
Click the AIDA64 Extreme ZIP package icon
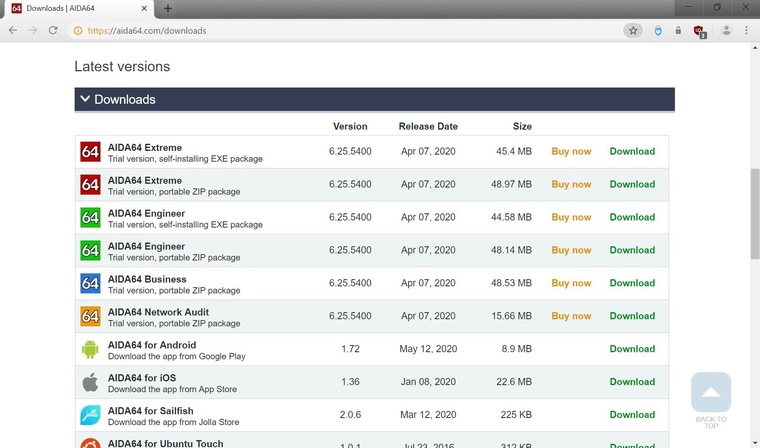(90, 185)
